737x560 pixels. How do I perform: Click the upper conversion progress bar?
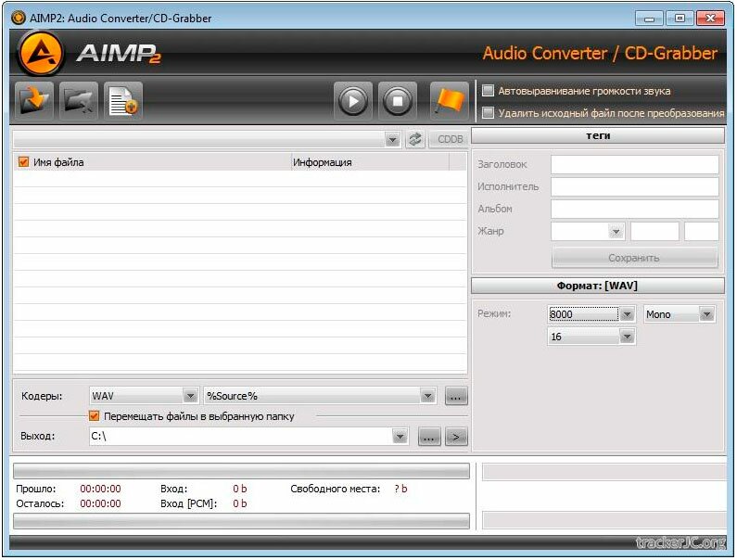(x=242, y=471)
